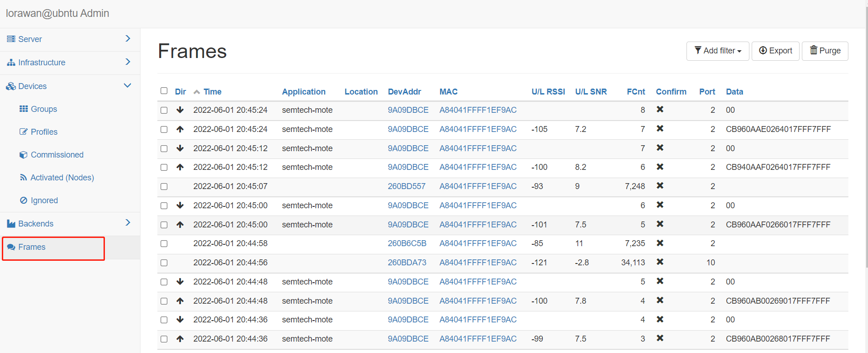The image size is (868, 353).
Task: Expand the Backends menu chevron
Action: coord(128,222)
